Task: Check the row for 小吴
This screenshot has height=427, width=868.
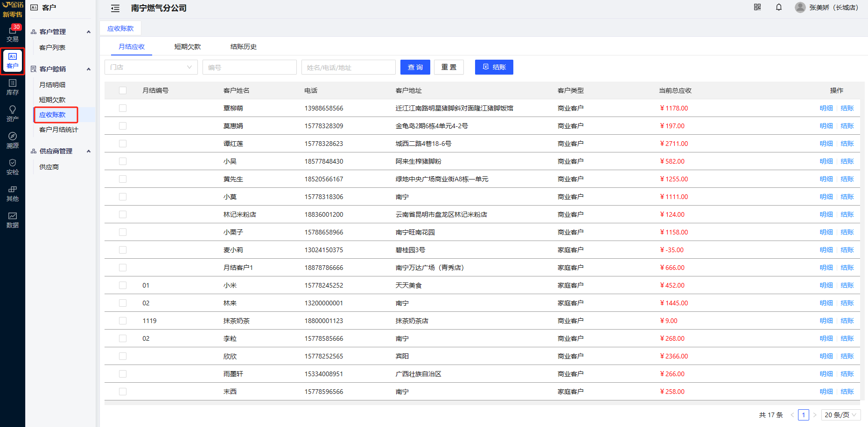Action: [123, 161]
